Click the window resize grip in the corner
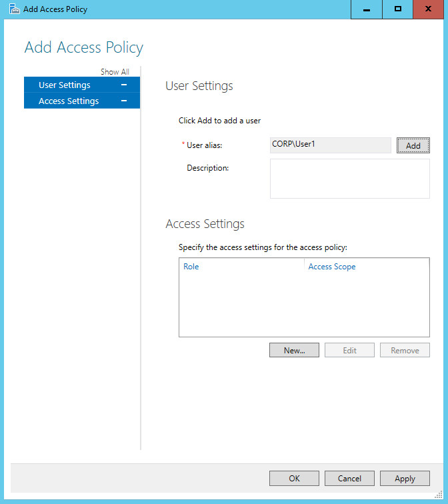The width and height of the screenshot is (448, 504). [439, 495]
